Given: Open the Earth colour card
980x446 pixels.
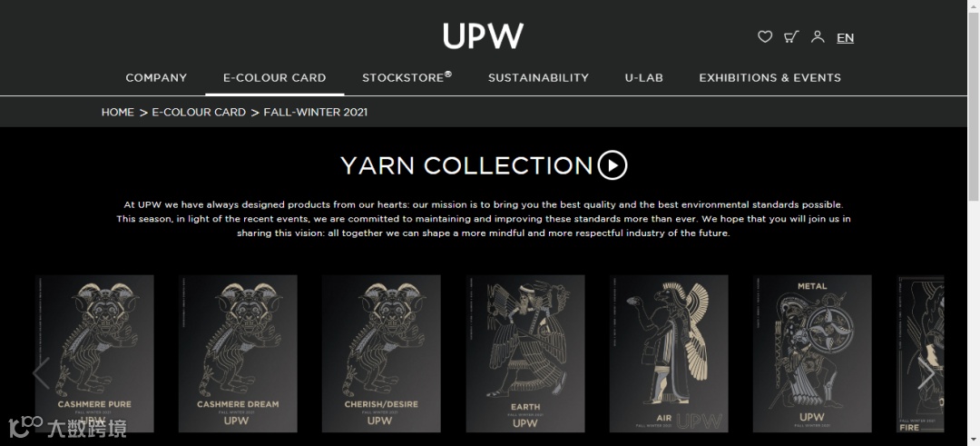Looking at the screenshot, I should click(525, 353).
